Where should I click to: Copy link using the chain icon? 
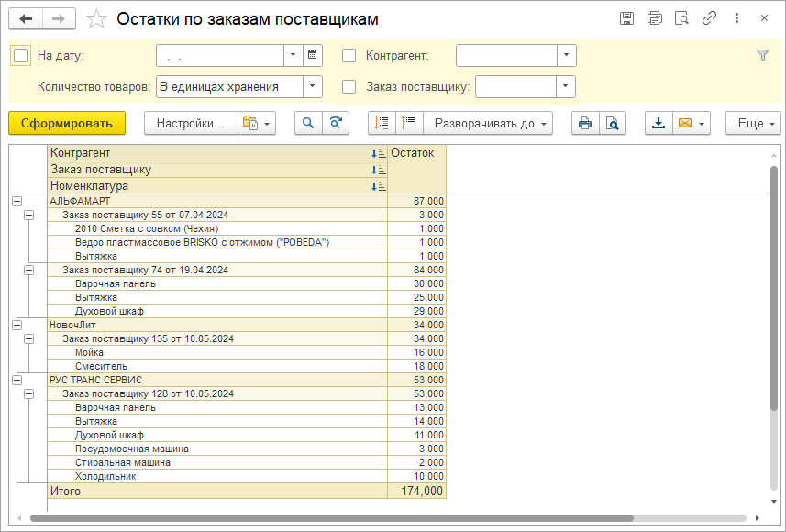point(708,18)
